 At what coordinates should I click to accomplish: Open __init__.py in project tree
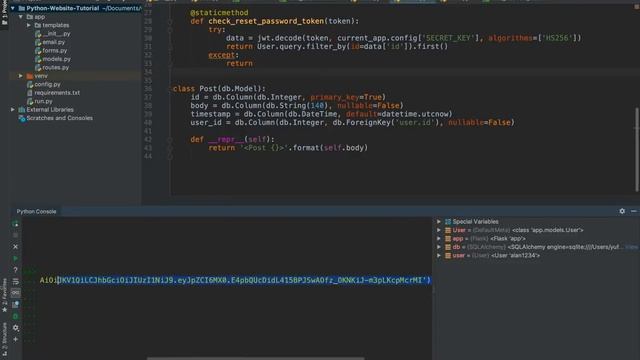pos(53,33)
